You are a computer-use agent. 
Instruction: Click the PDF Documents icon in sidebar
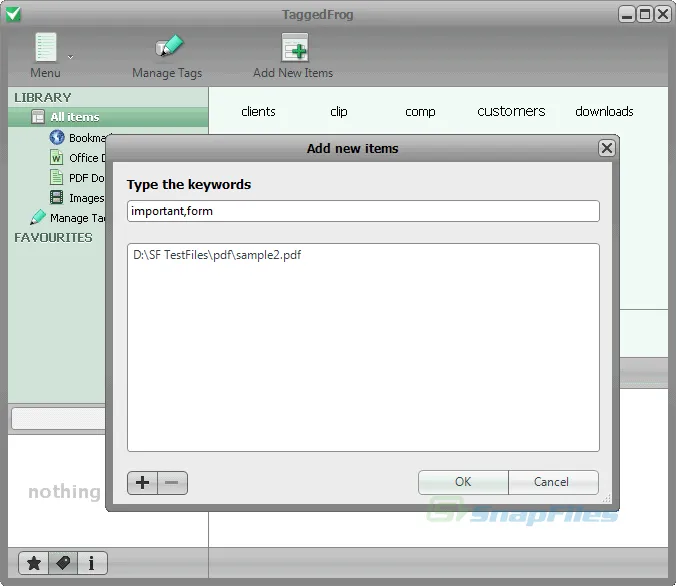tap(56, 177)
